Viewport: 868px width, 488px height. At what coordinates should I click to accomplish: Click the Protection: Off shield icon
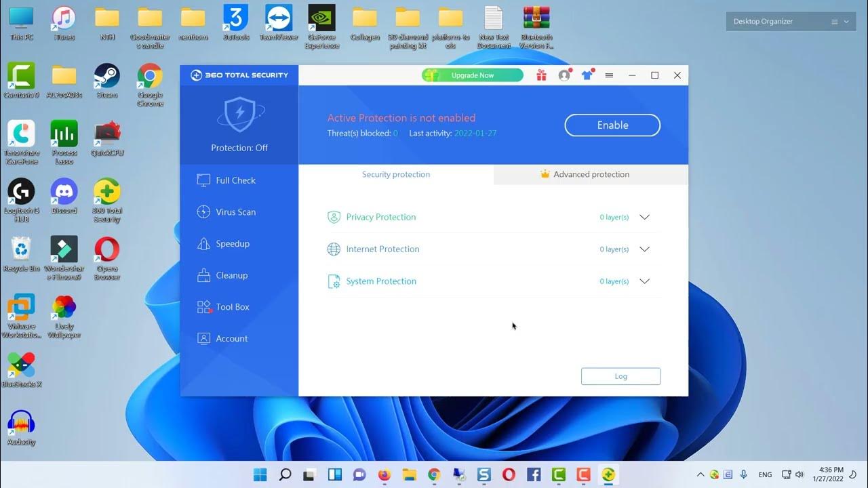coord(239,113)
